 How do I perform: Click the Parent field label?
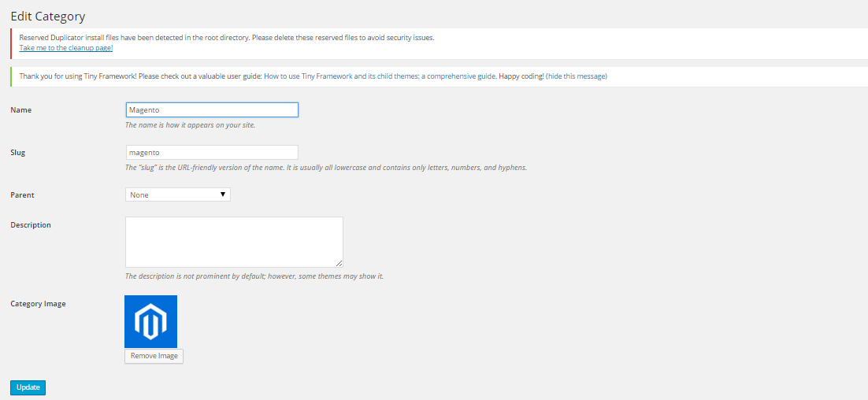[23, 194]
